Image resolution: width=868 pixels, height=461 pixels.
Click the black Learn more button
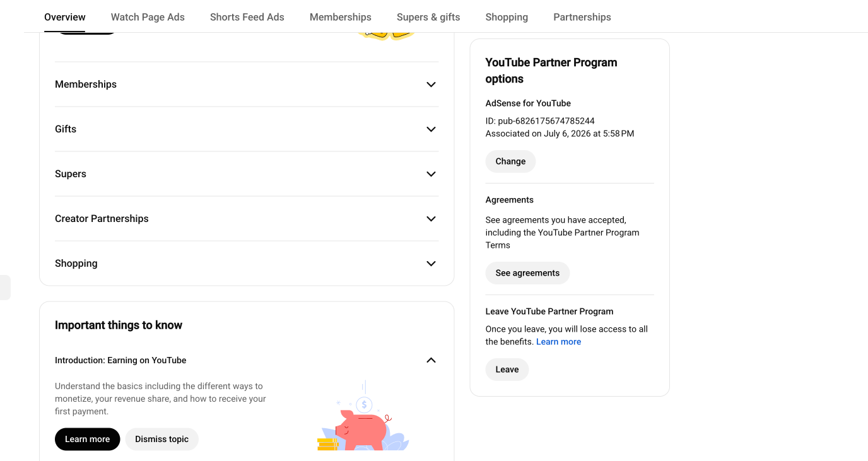87,439
